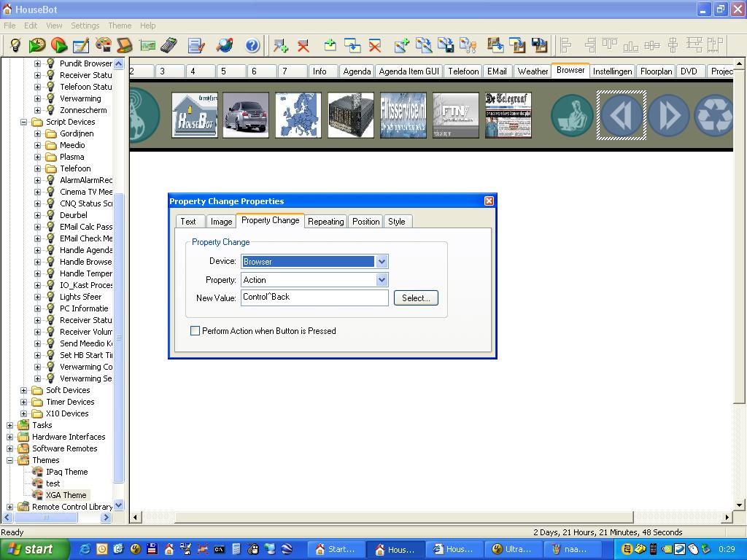
Task: Open help with blue question mark icon
Action: 252,46
